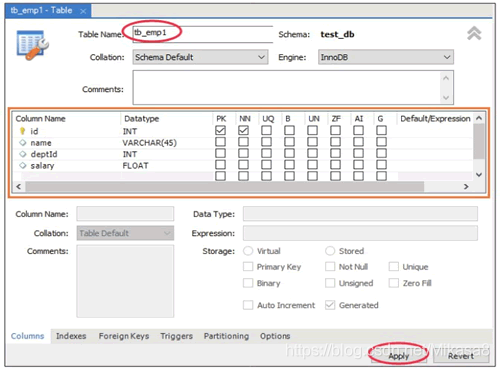This screenshot has height=369, width=500.
Task: Switch to the Foreign Keys tab
Action: point(124,336)
